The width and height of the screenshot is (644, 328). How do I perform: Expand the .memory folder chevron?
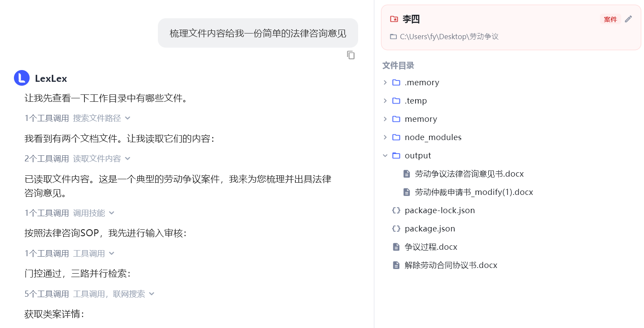(x=385, y=83)
